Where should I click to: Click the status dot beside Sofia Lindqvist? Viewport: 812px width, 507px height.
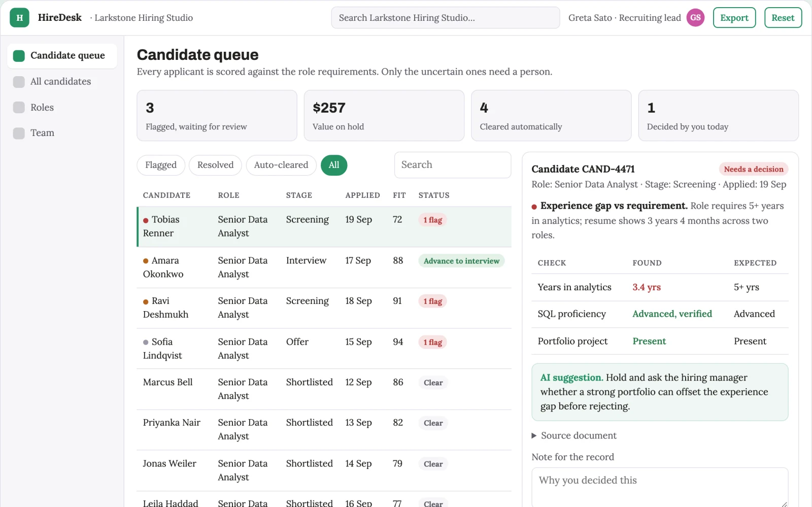tap(146, 342)
